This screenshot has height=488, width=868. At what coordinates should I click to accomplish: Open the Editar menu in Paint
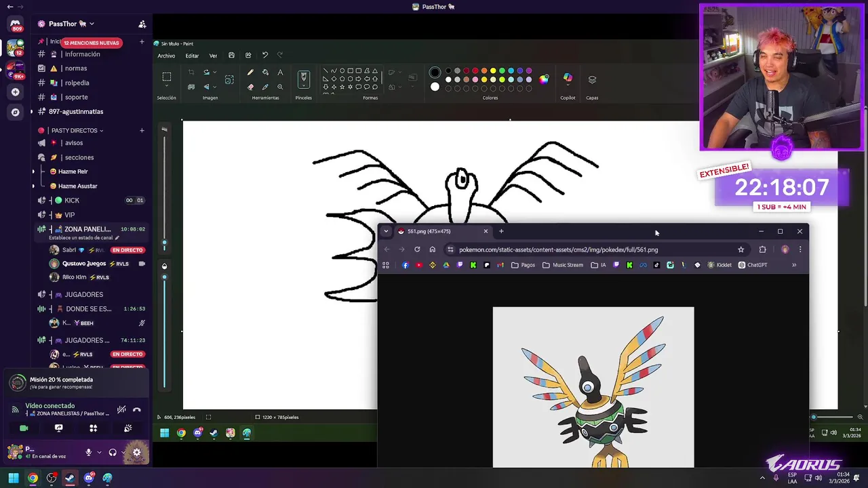[x=192, y=56]
